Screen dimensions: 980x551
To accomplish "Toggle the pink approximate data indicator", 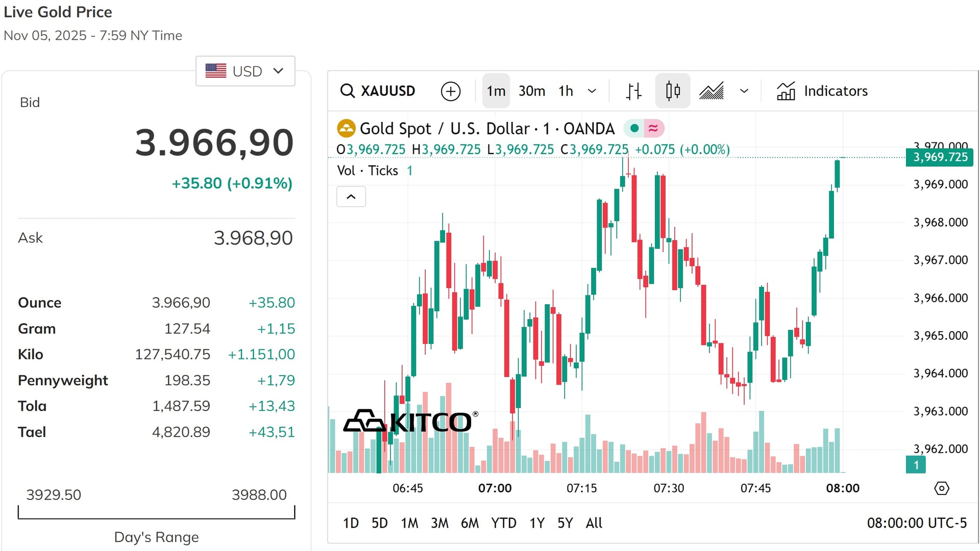I will pyautogui.click(x=653, y=128).
